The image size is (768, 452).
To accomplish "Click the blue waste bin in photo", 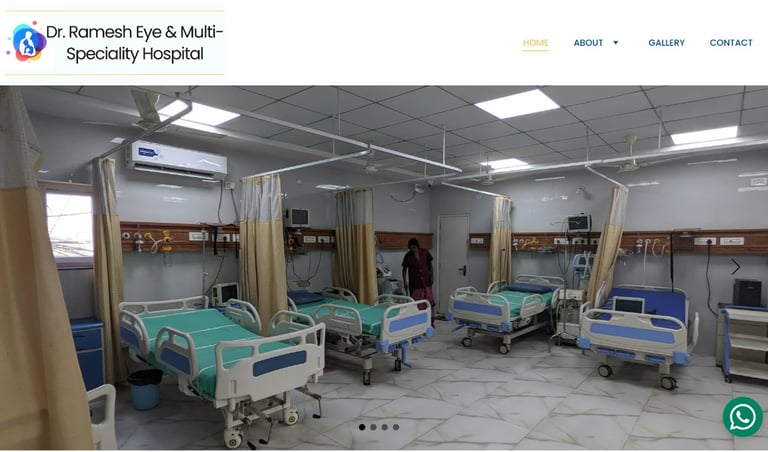I will coord(145,389).
